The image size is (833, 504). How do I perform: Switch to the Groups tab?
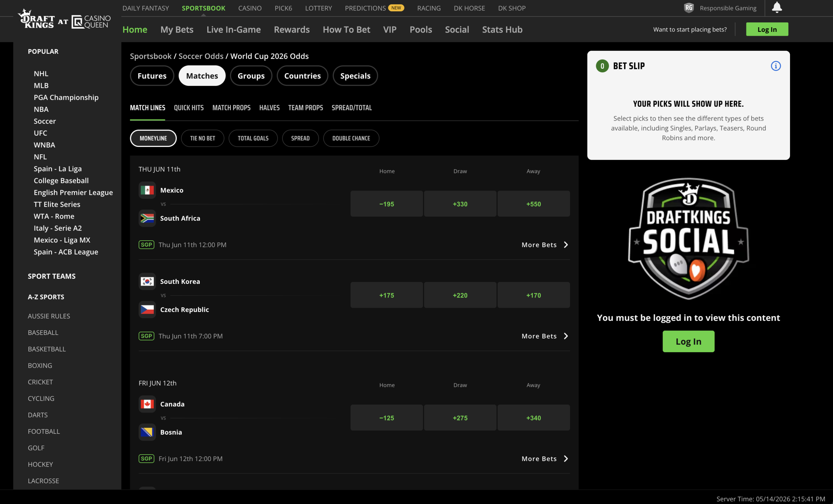point(251,76)
